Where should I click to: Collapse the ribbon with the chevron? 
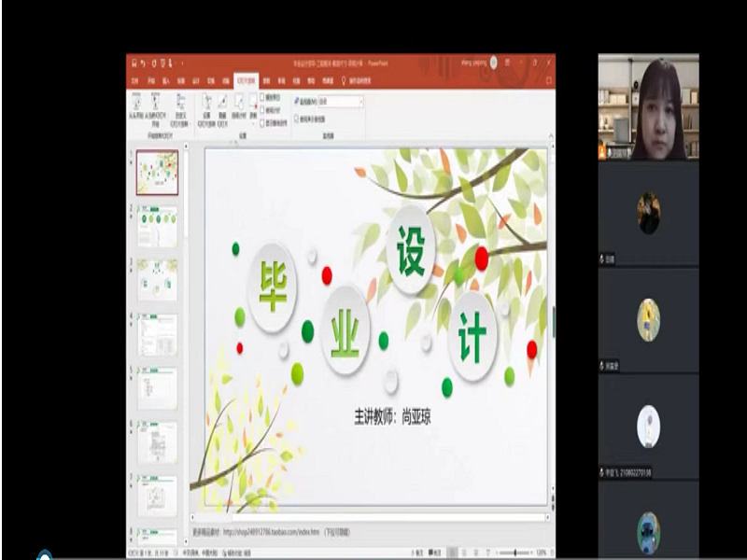[551, 136]
